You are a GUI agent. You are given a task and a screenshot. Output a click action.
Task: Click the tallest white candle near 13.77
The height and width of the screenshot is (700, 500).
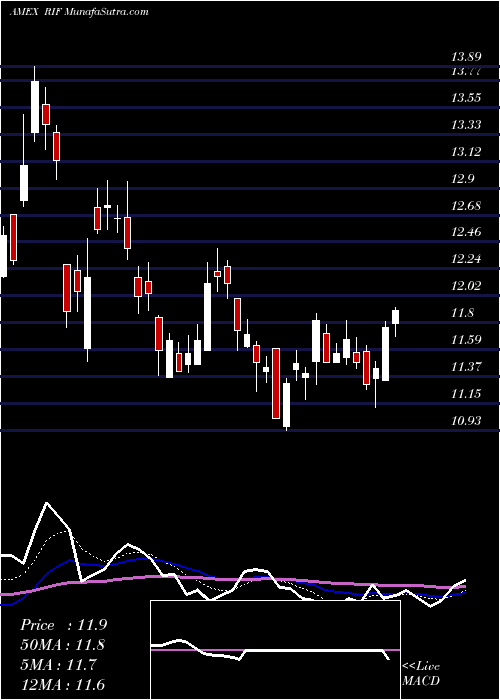click(35, 107)
